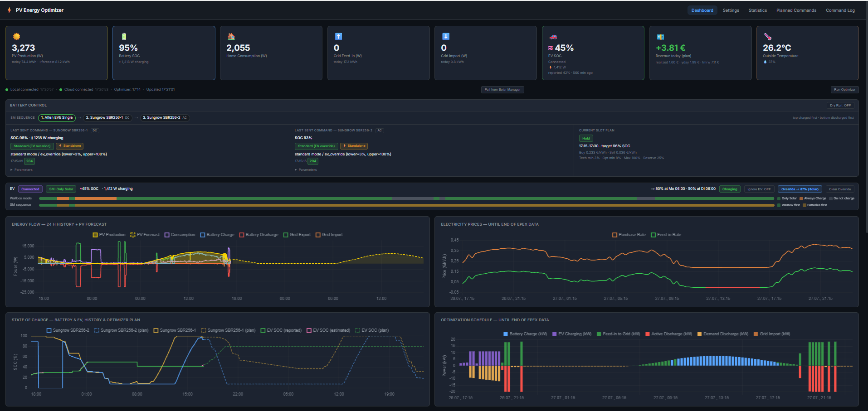This screenshot has width=868, height=411.
Task: Toggle the Dry Run: OFF switch
Action: pyautogui.click(x=840, y=105)
